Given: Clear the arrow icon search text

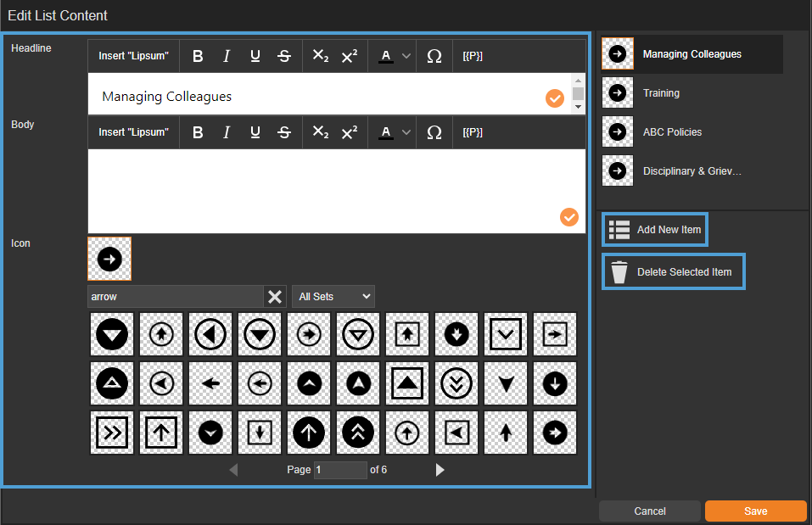Looking at the screenshot, I should (x=275, y=297).
